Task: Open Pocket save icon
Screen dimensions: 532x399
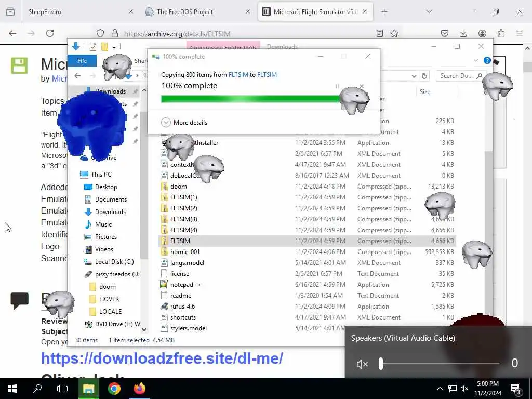Action: coord(445,33)
